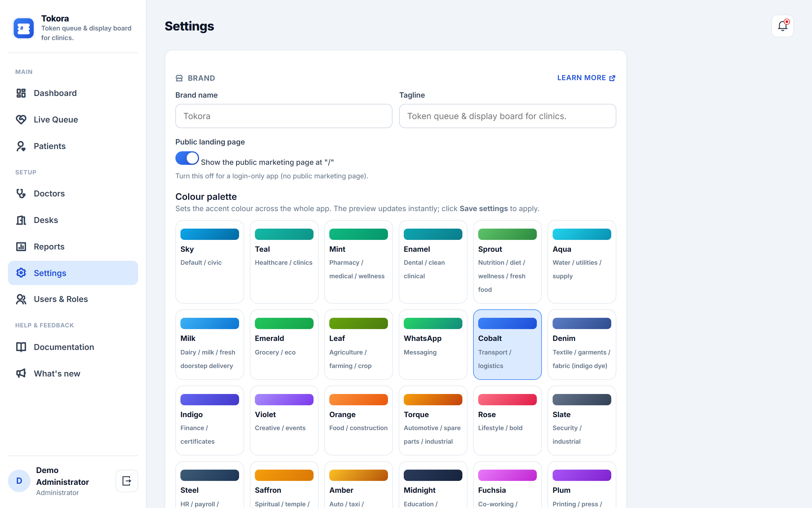
Task: Choose the Orange colour palette
Action: pyautogui.click(x=359, y=421)
